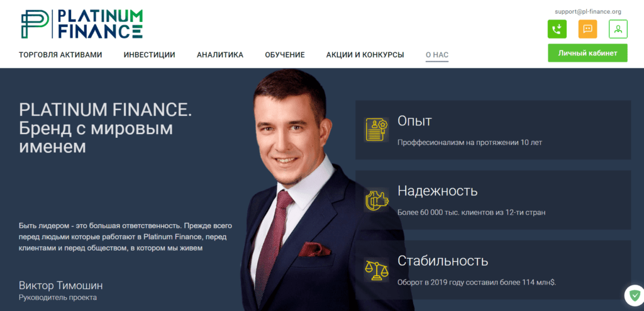Click the yellow certificate icon beside Опыт
The height and width of the screenshot is (311, 644).
tap(376, 129)
